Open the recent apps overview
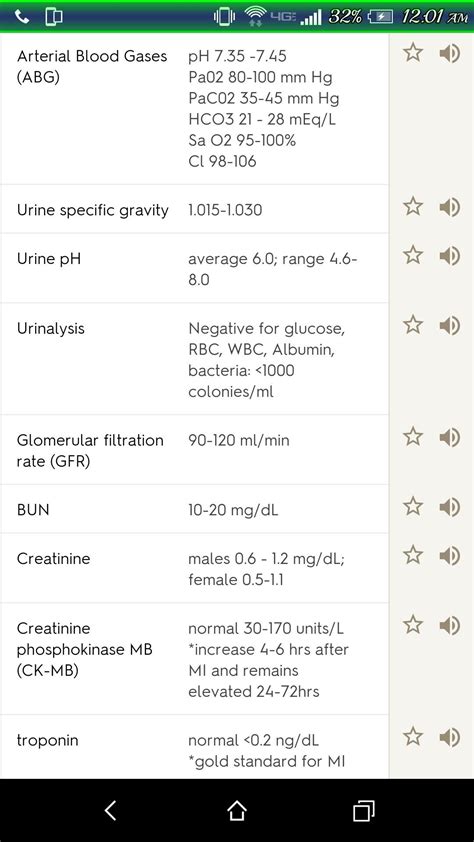 pos(363,810)
